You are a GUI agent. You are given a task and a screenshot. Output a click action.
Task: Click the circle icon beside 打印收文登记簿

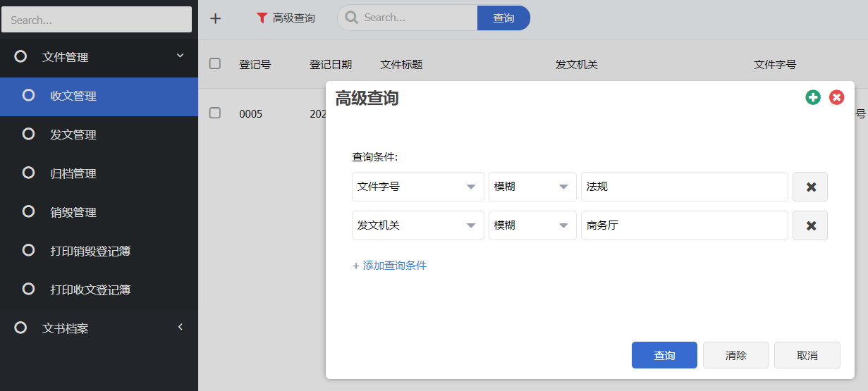click(x=29, y=289)
